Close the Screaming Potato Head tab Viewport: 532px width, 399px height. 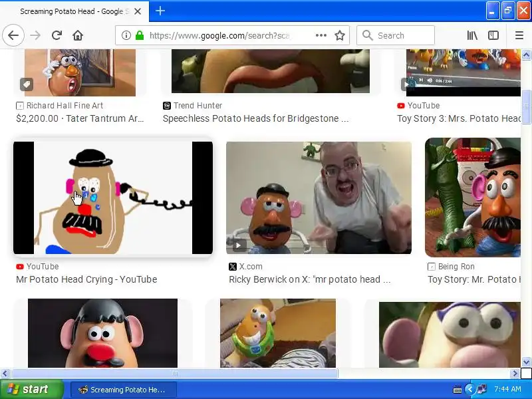coord(138,11)
